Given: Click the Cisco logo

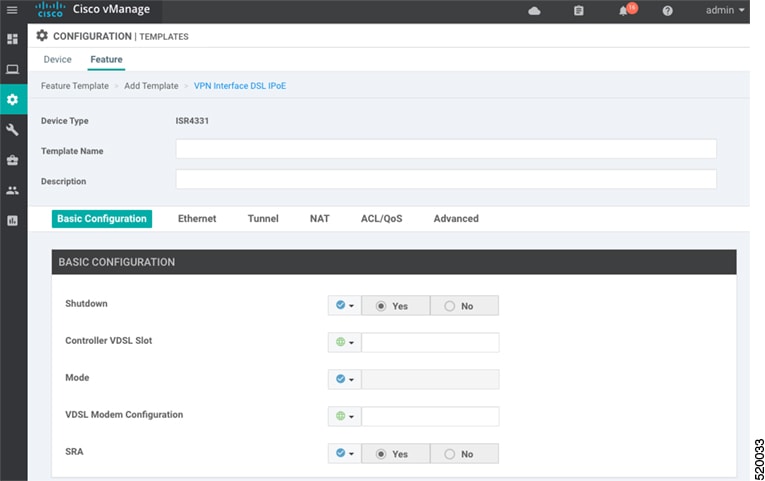Looking at the screenshot, I should point(50,9).
